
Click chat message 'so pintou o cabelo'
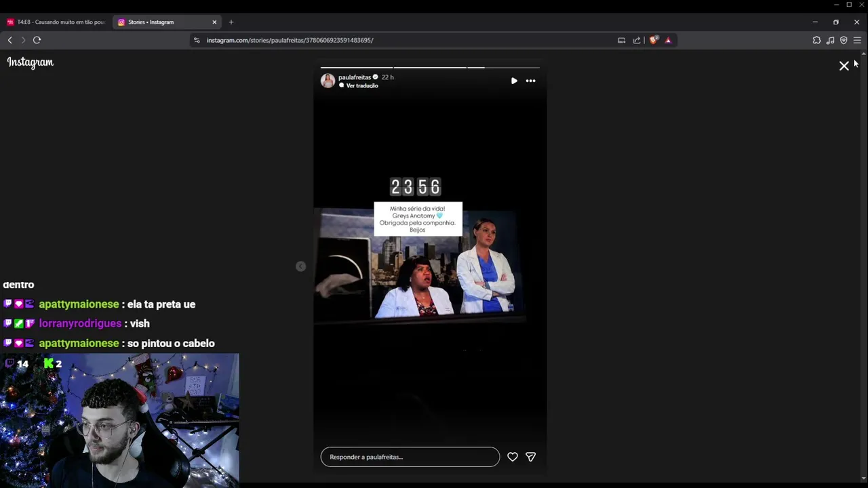pyautogui.click(x=171, y=344)
